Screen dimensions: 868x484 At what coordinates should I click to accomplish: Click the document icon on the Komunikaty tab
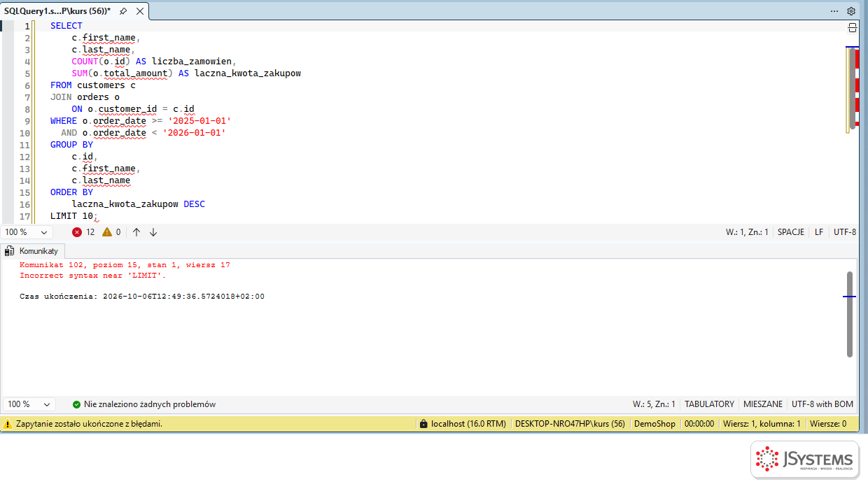(x=10, y=250)
